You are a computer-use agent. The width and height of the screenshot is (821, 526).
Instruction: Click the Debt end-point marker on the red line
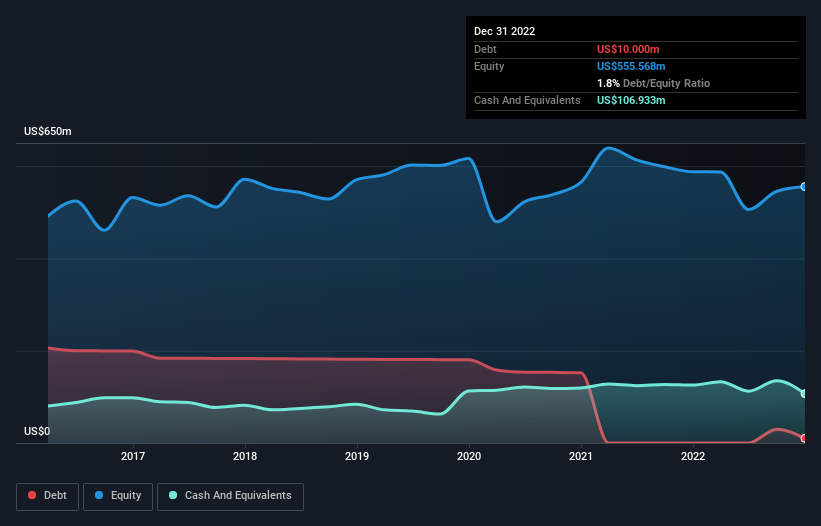(x=804, y=439)
